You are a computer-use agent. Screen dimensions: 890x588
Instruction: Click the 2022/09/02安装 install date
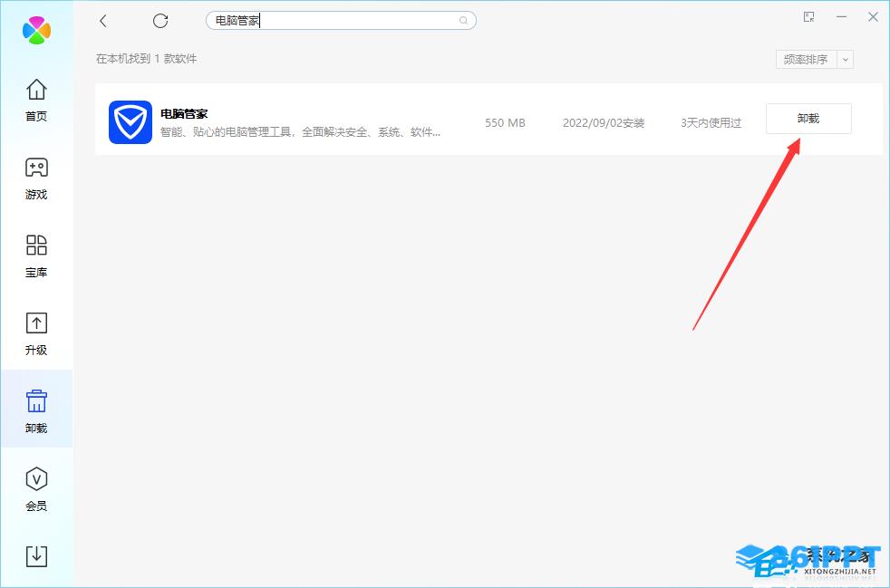(604, 123)
